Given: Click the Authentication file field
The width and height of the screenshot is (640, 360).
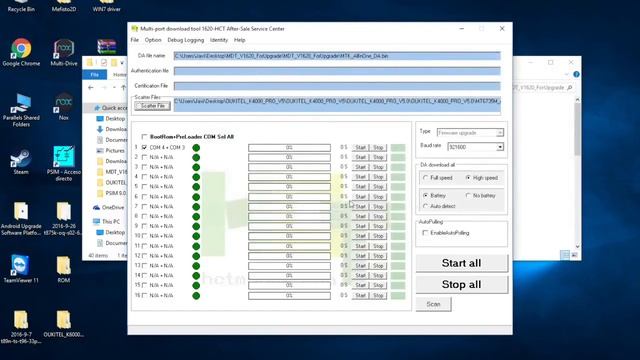Looking at the screenshot, I should 337,71.
